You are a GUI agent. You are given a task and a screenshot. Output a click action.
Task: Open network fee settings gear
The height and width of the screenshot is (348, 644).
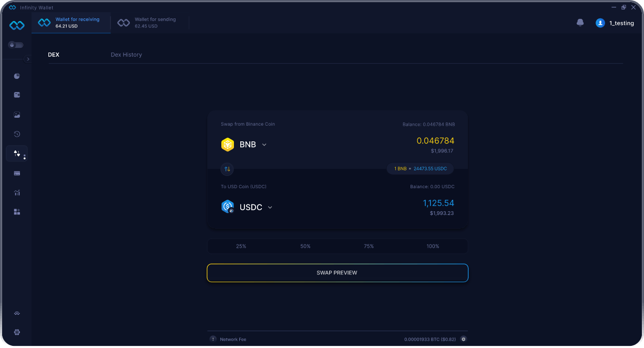tap(463, 339)
